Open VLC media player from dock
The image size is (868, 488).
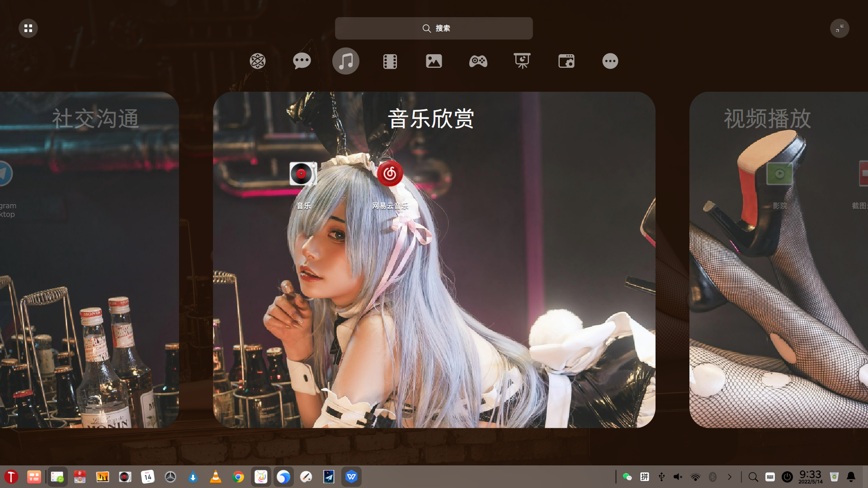[x=216, y=477]
